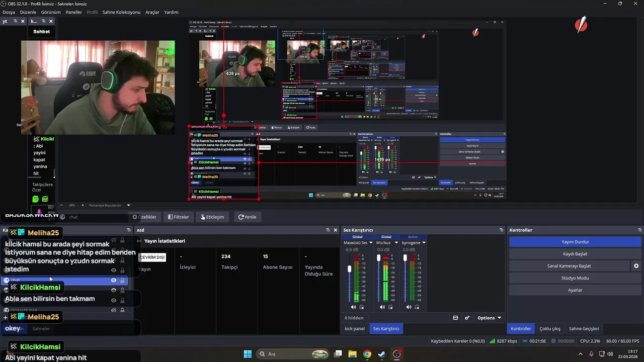Toggle monitoring headphones icon for Mic/Aux
This screenshot has width=644, height=362.
390,307
